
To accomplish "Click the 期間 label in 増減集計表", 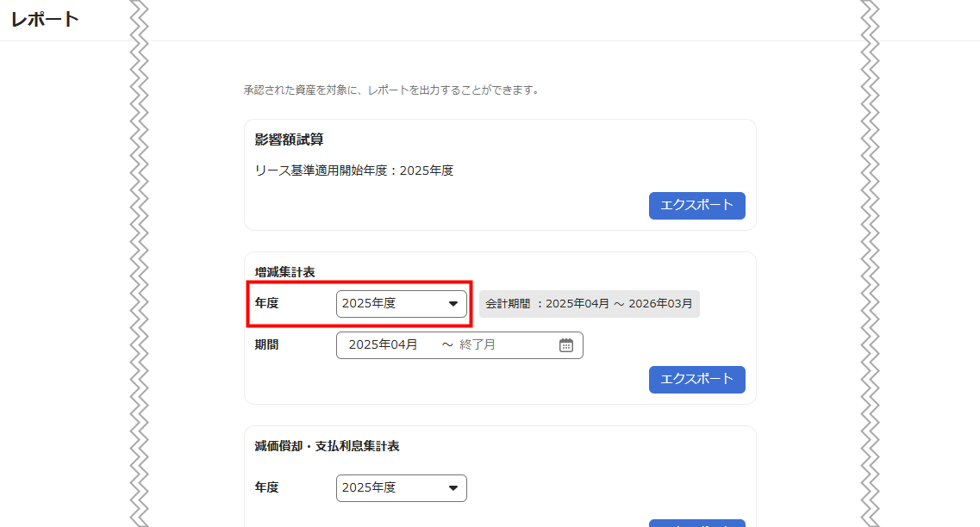I will tap(267, 345).
